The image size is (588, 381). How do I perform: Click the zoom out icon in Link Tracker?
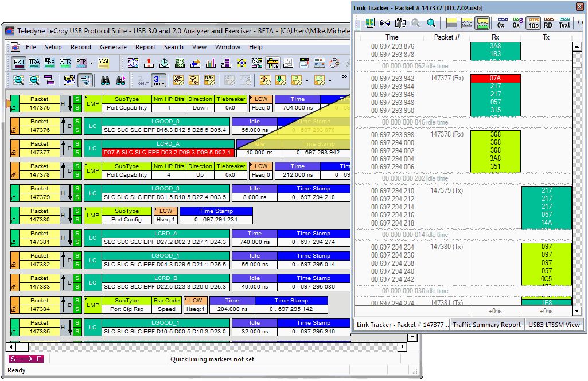pyautogui.click(x=430, y=23)
